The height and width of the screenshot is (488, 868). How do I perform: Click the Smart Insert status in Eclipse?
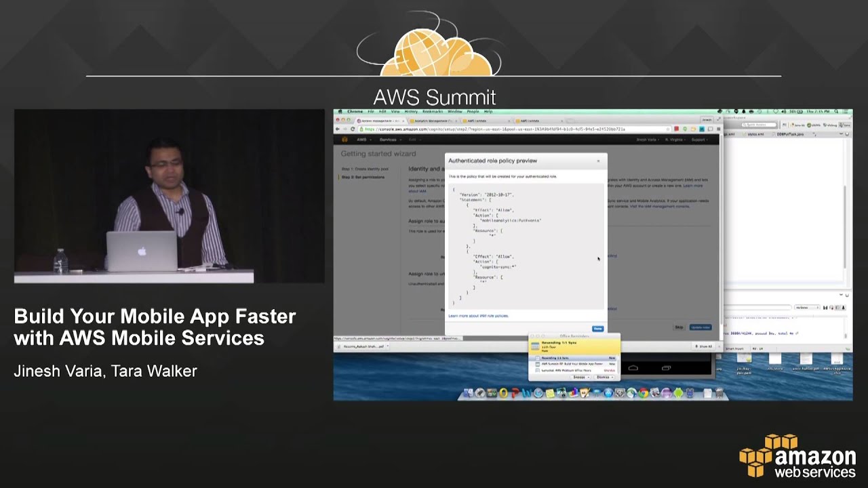[x=734, y=348]
